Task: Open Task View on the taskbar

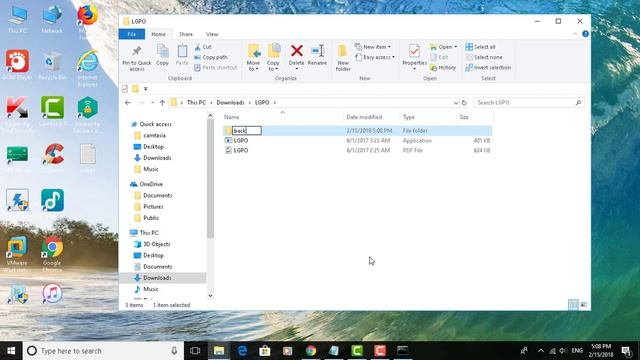Action: (195, 351)
